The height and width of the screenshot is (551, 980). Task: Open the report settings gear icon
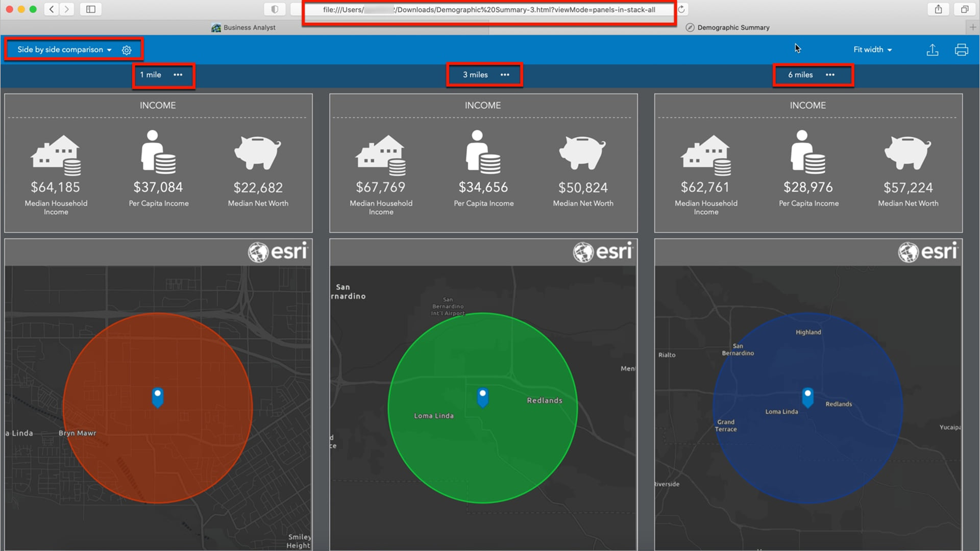click(127, 49)
